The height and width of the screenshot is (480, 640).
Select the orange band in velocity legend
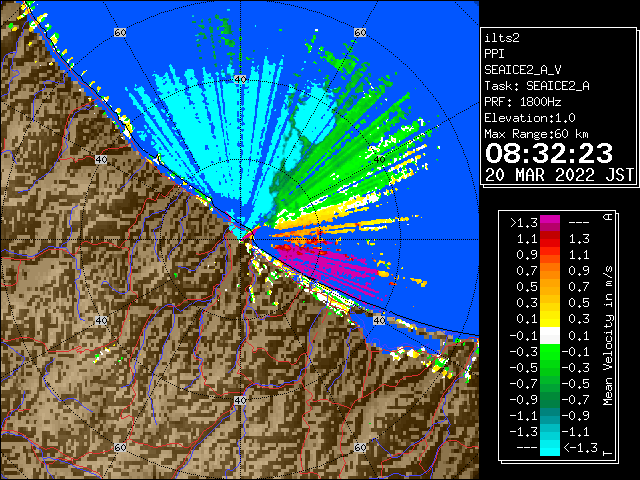[x=550, y=271]
